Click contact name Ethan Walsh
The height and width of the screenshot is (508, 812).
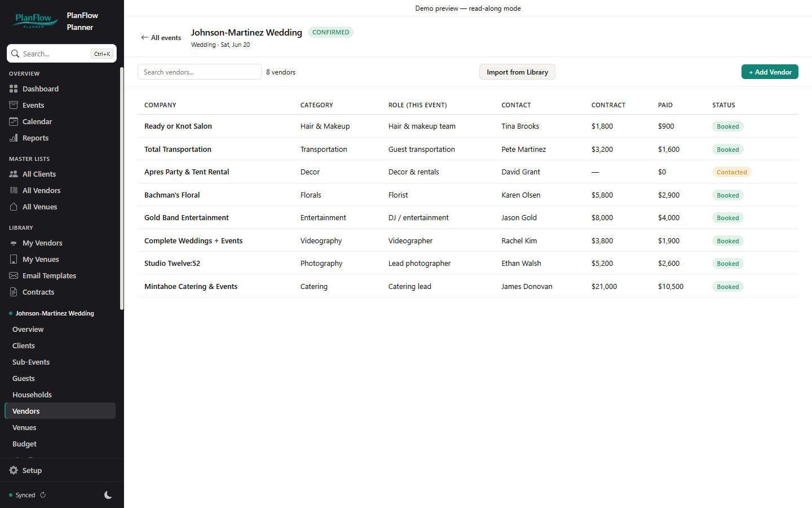[521, 263]
